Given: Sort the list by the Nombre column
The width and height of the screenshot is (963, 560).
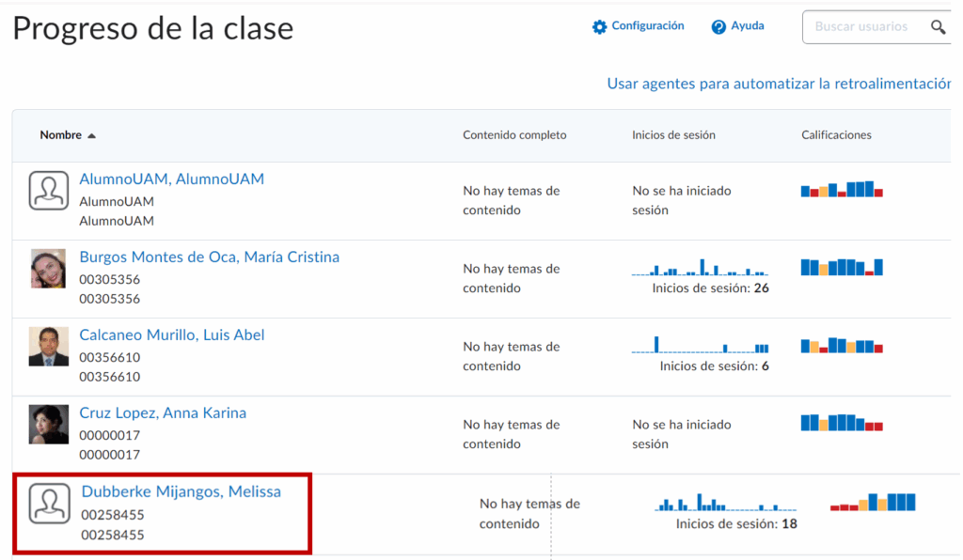Looking at the screenshot, I should point(60,135).
